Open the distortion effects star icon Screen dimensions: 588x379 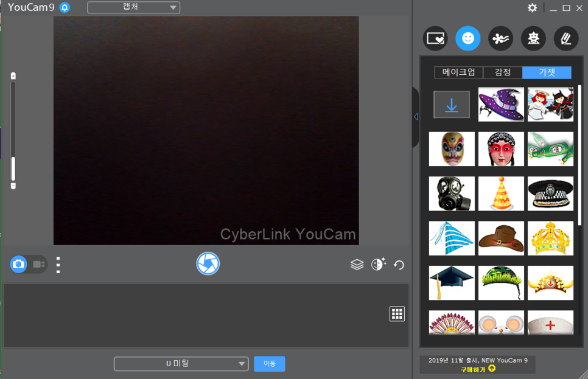[x=533, y=38]
